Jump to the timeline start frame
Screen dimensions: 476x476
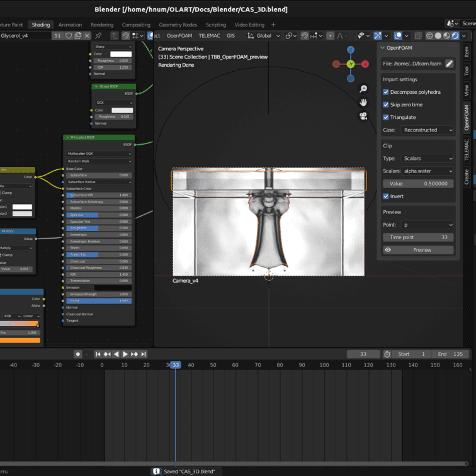pyautogui.click(x=99, y=354)
